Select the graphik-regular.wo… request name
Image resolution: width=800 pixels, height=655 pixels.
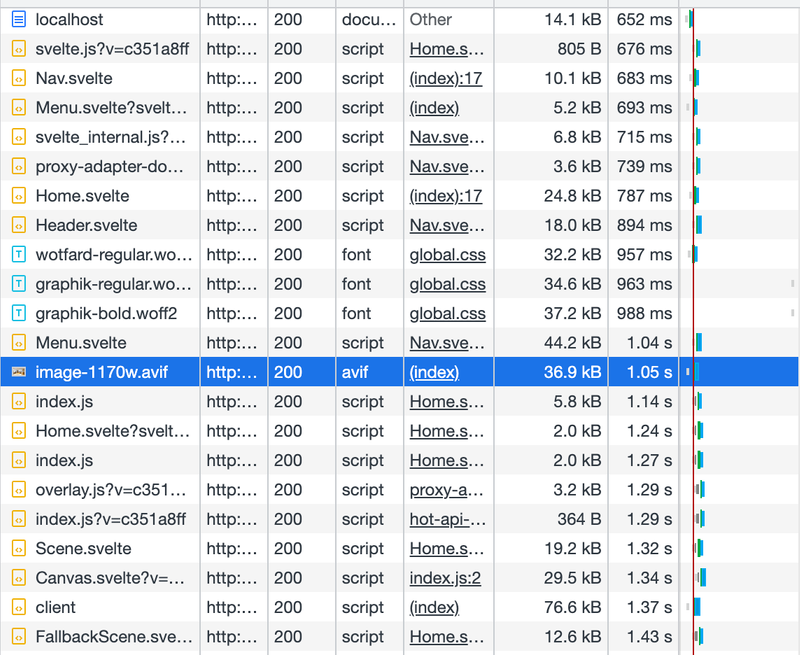[114, 284]
